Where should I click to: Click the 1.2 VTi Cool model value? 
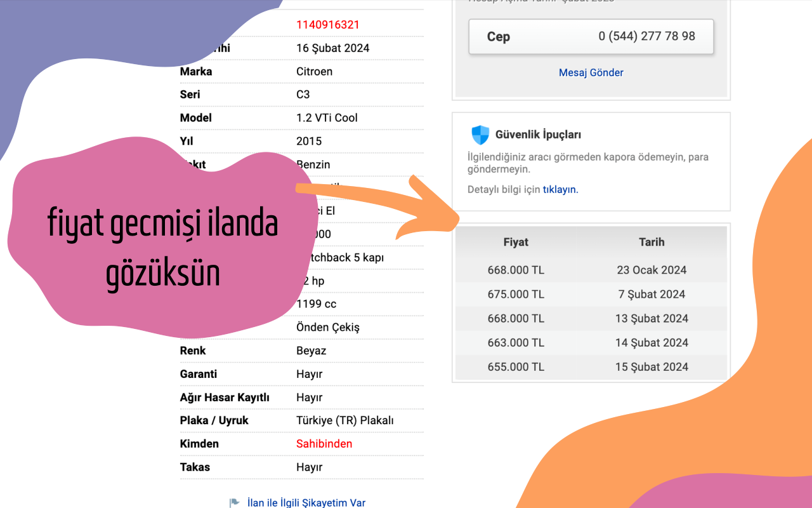tap(327, 118)
